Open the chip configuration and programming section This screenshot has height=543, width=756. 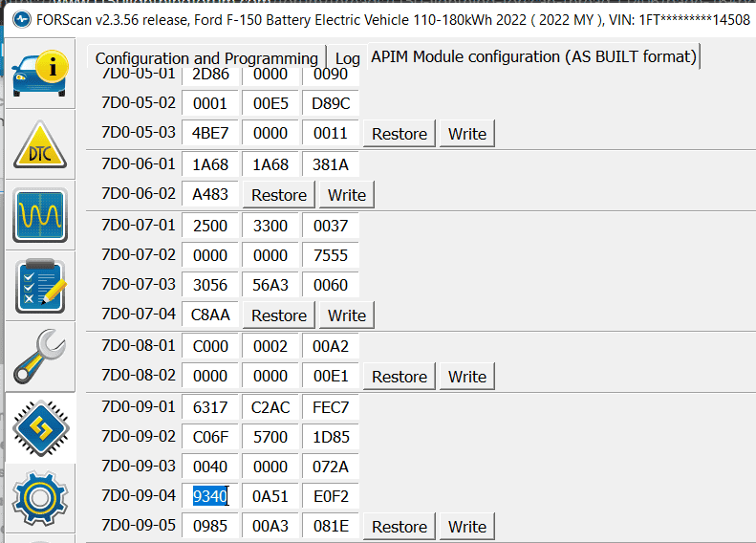(40, 427)
